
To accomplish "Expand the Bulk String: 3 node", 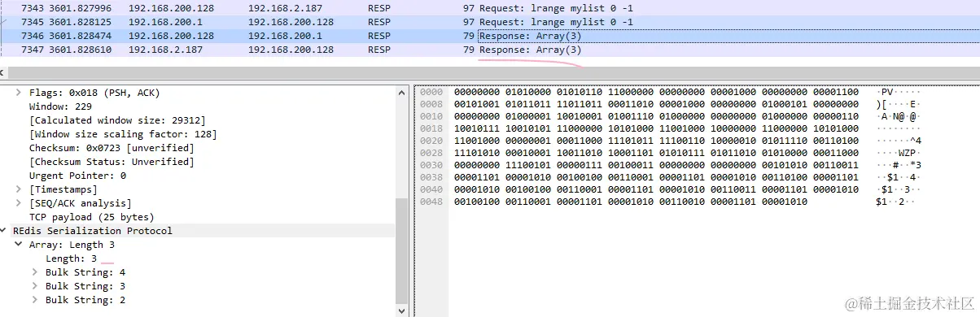I will click(35, 286).
